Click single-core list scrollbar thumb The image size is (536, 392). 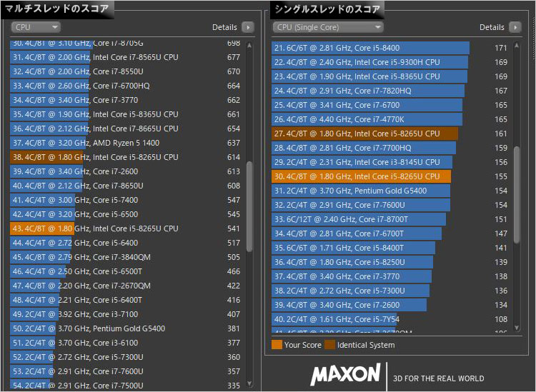point(517,195)
